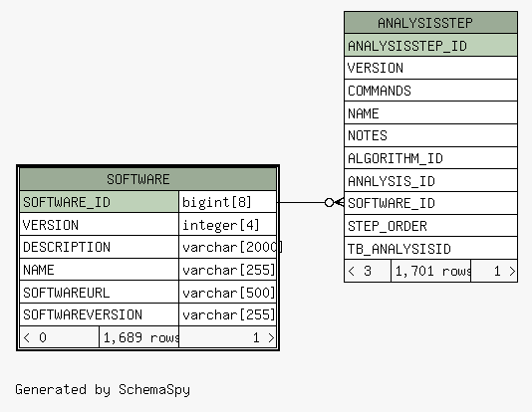Select the ANALYSISSTEP_ID primary key row
This screenshot has width=532, height=412.
[431, 45]
